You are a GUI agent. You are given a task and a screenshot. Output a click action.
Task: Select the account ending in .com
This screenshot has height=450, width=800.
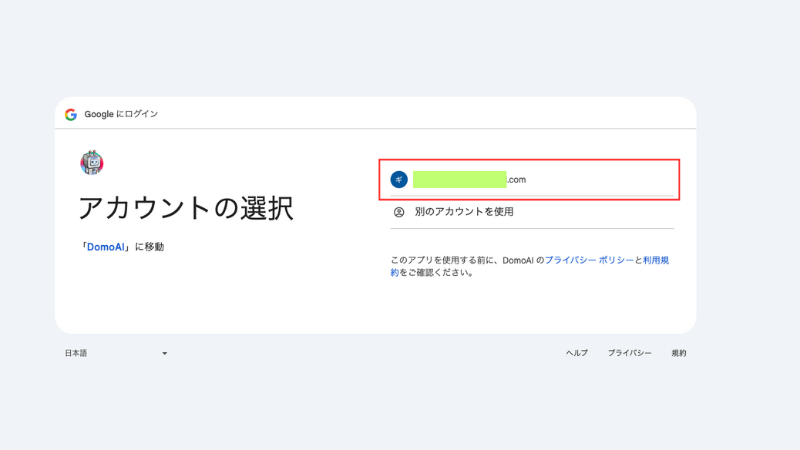[532, 180]
